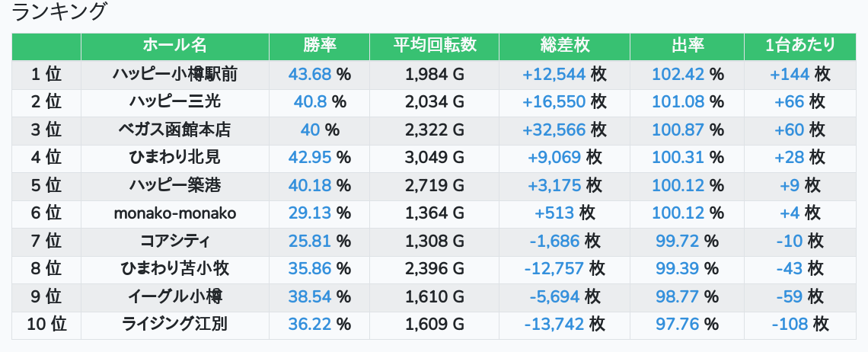
Task: Click the 出率 column header
Action: pyautogui.click(x=687, y=46)
